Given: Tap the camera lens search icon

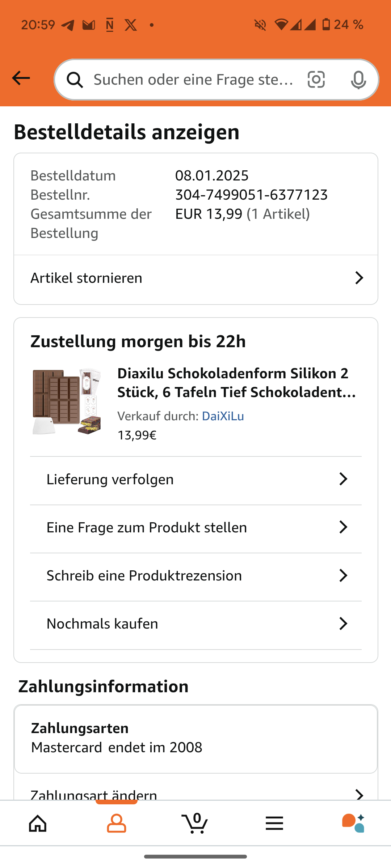Looking at the screenshot, I should (x=316, y=80).
